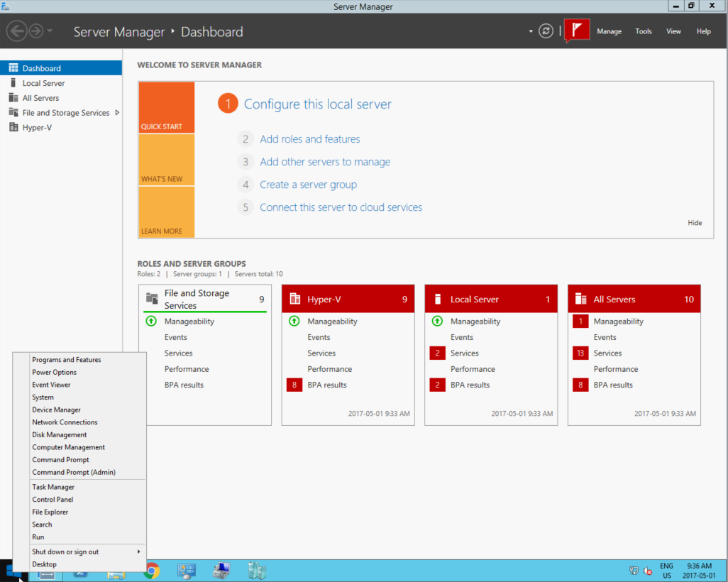This screenshot has height=582, width=728.
Task: Click Add roles and features link
Action: 309,139
